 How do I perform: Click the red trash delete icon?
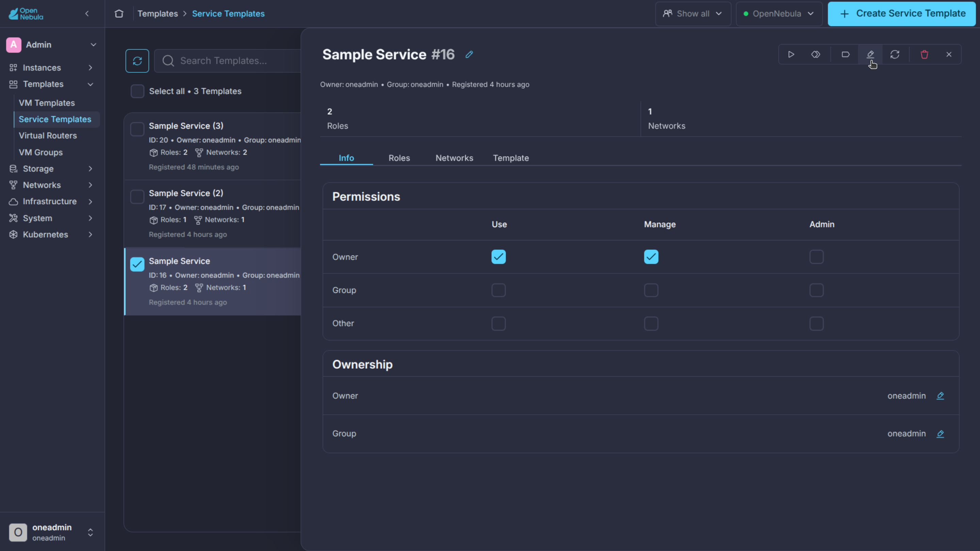tap(925, 54)
